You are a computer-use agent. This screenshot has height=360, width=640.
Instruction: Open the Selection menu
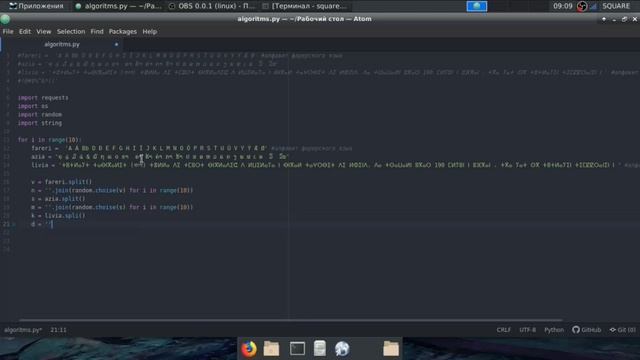pos(71,31)
